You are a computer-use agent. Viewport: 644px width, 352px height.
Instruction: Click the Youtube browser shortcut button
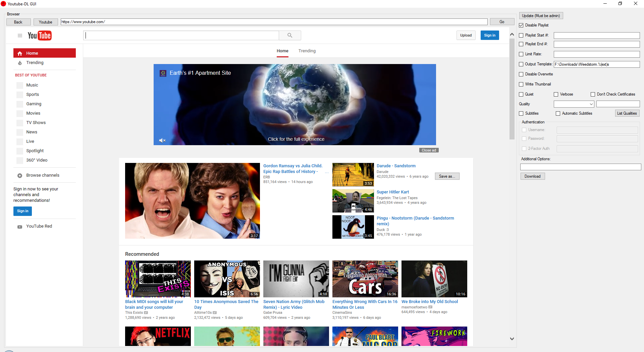pos(46,22)
